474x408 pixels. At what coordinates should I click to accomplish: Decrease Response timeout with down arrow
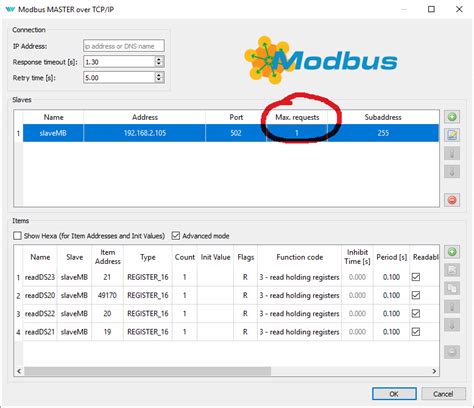(x=159, y=64)
